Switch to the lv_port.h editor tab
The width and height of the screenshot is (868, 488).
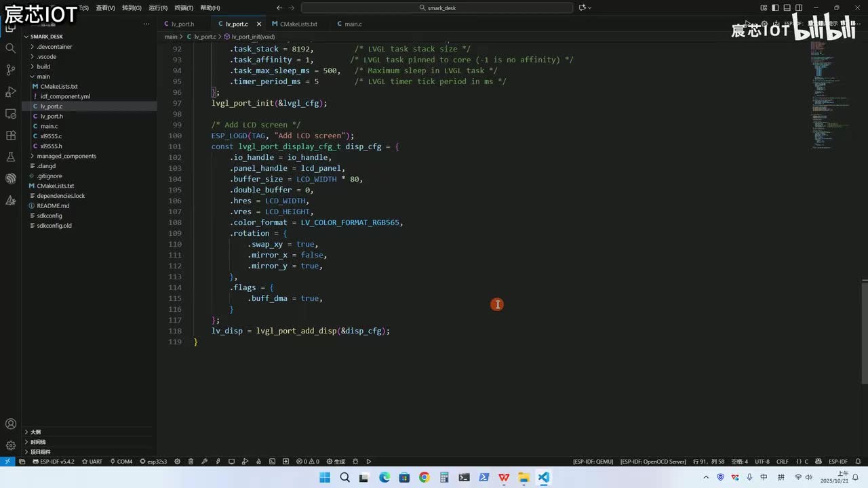click(183, 24)
